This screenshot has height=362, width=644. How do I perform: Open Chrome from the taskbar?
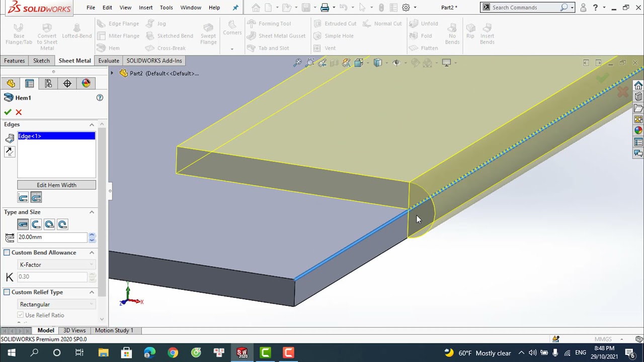tap(173, 353)
